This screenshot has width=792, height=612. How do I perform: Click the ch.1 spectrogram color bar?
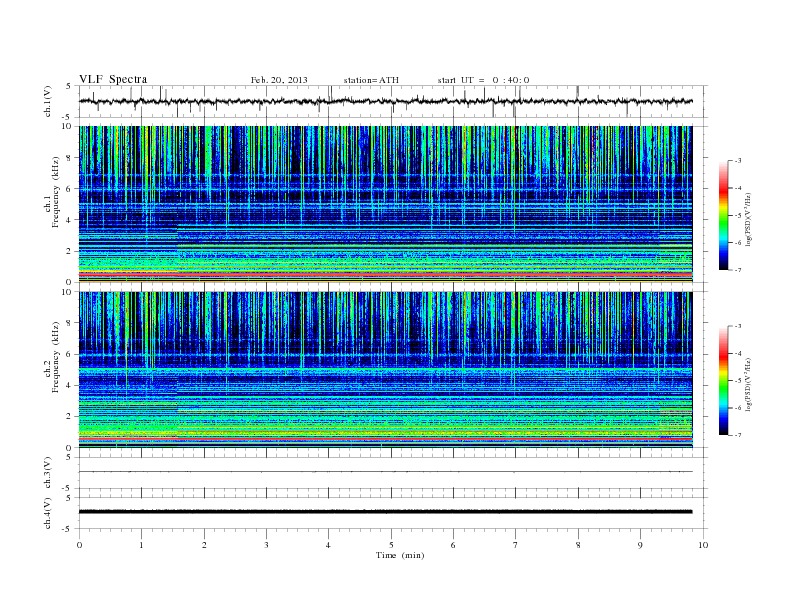click(723, 215)
